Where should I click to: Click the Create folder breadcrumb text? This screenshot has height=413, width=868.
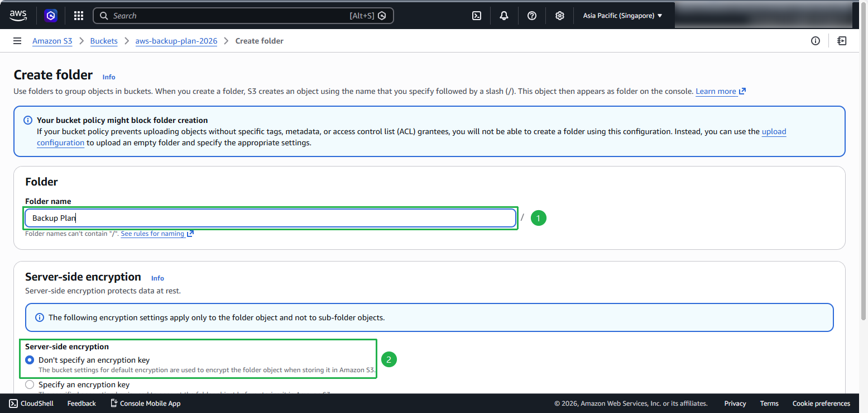click(x=260, y=41)
